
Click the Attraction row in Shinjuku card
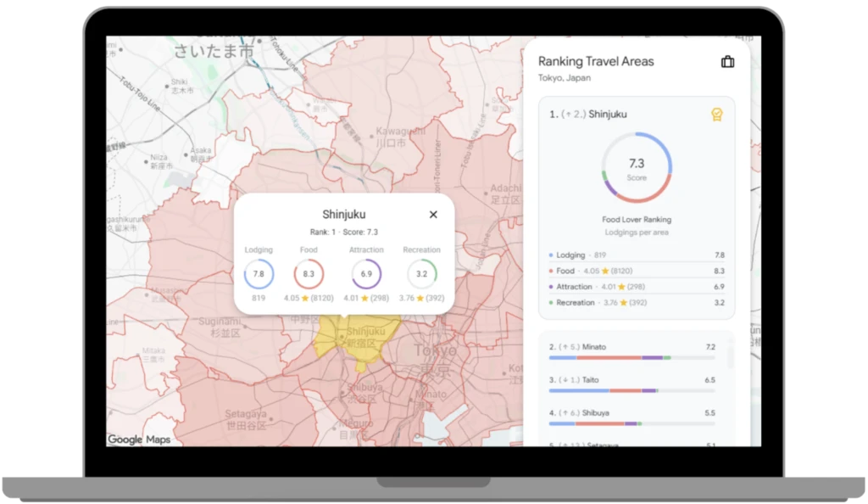(636, 287)
